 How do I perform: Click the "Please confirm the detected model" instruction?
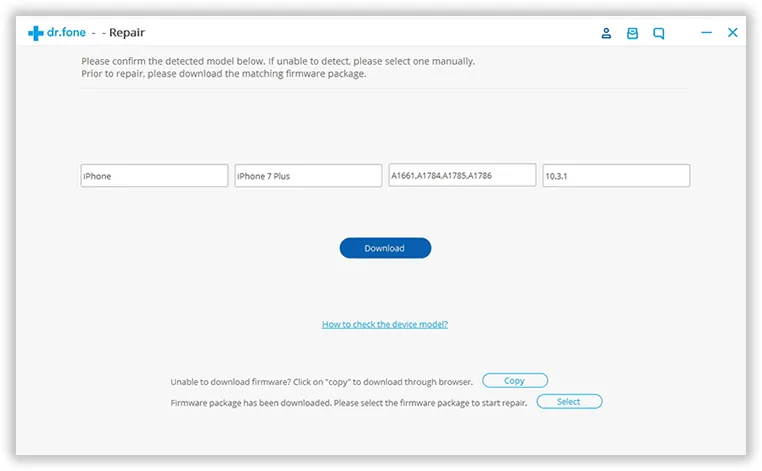(278, 61)
